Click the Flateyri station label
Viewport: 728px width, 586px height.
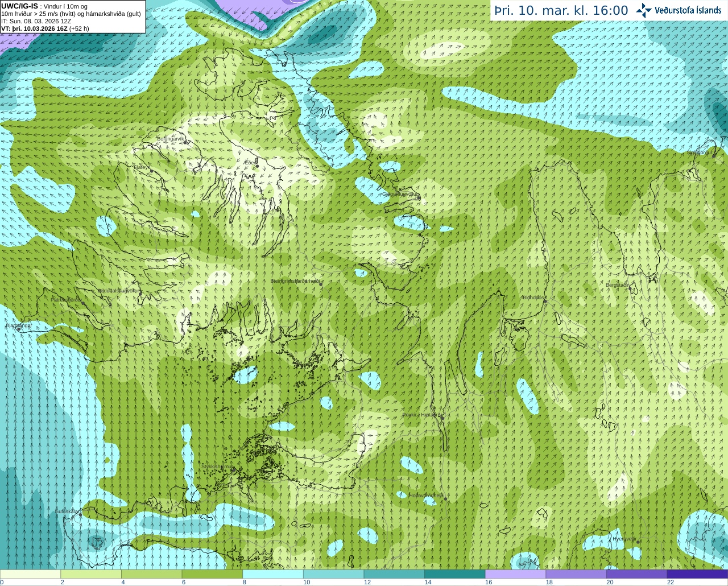[142, 167]
